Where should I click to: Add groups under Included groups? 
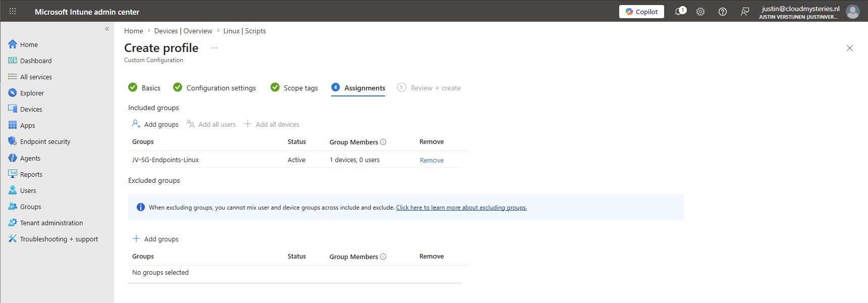(155, 124)
